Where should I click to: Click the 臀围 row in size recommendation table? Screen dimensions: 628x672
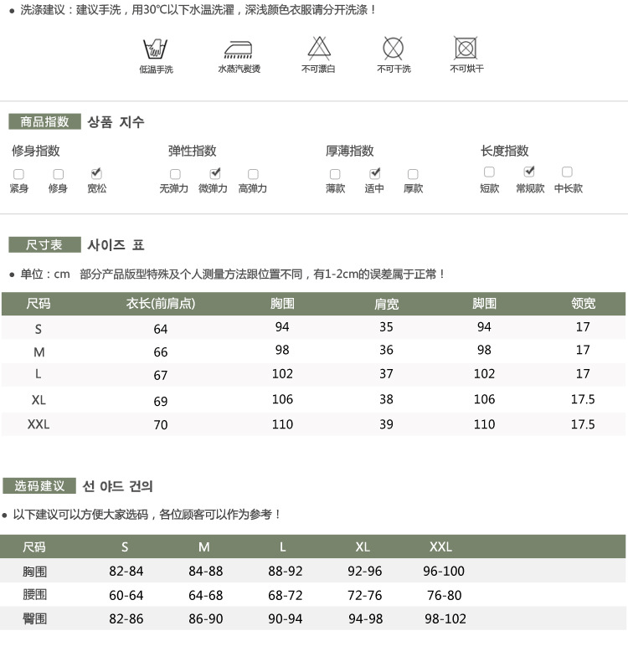point(35,618)
